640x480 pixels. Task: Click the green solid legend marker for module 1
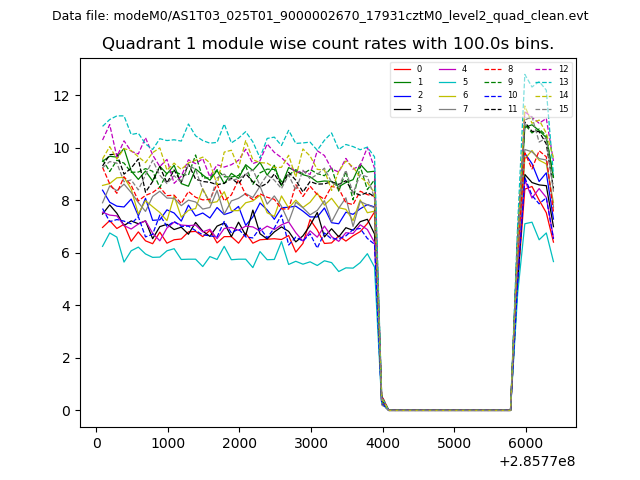(x=403, y=82)
